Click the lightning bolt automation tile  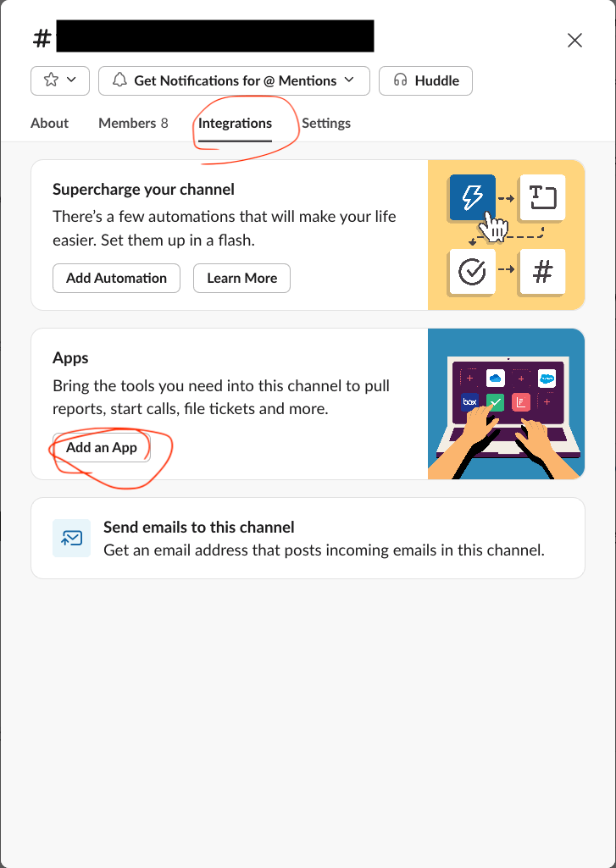coord(472,196)
